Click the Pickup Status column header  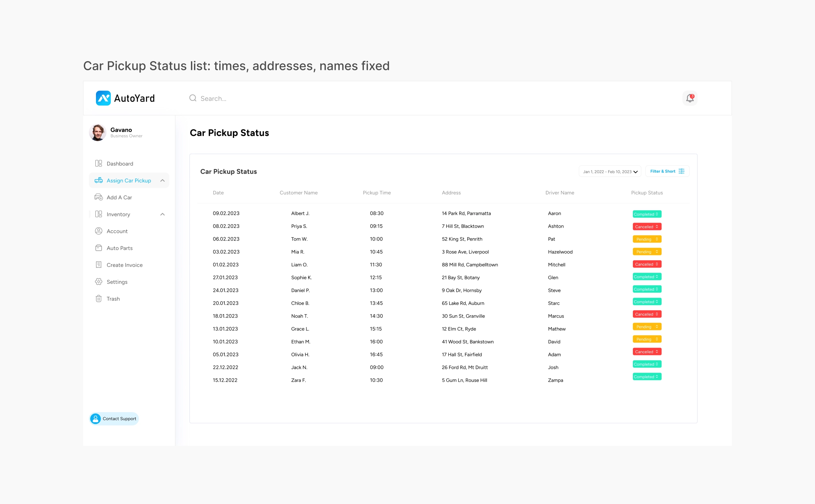click(x=647, y=193)
